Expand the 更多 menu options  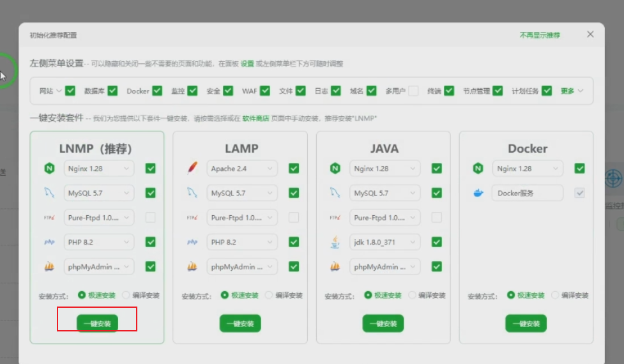[x=572, y=91]
